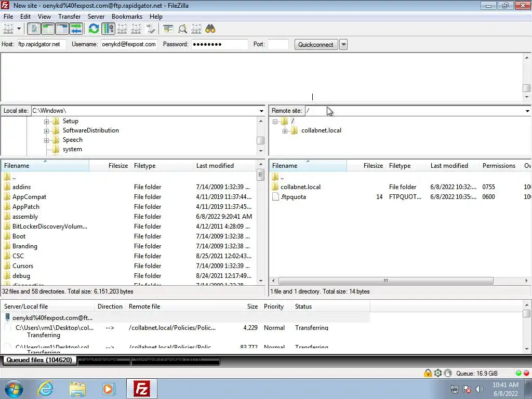Refresh the file and folder lists
532x399 pixels.
pos(94,29)
